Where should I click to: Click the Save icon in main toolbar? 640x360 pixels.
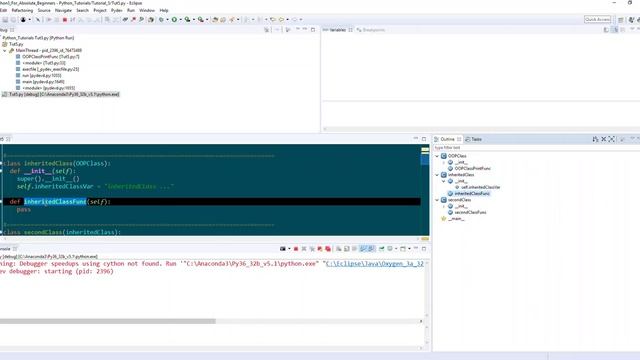tap(5, 20)
